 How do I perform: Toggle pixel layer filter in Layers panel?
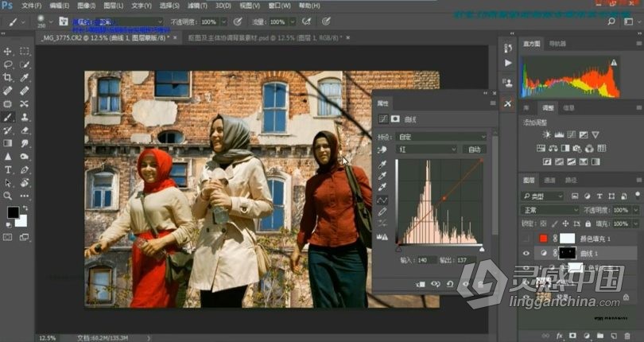tap(575, 196)
